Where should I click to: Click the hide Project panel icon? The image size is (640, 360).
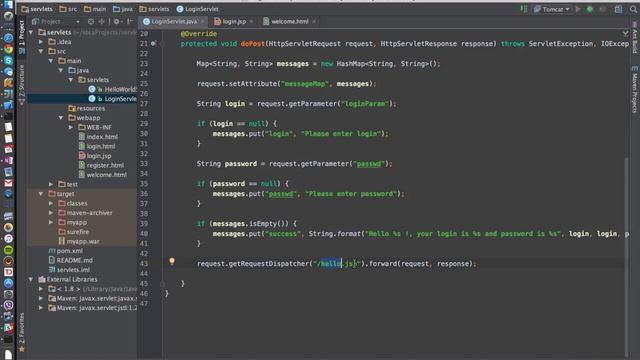point(130,22)
